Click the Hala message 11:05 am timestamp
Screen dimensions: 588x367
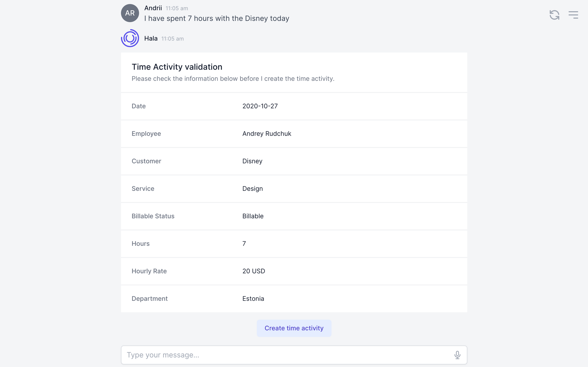(173, 39)
